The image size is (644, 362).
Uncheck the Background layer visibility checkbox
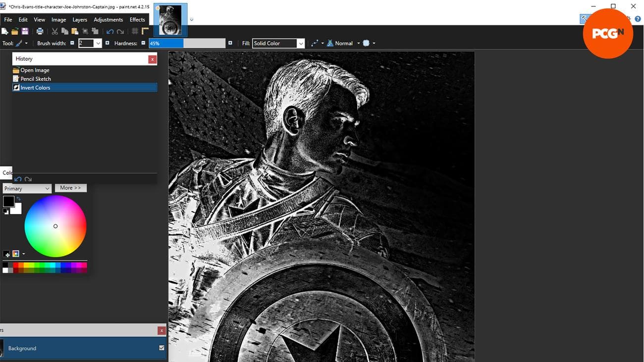point(161,348)
